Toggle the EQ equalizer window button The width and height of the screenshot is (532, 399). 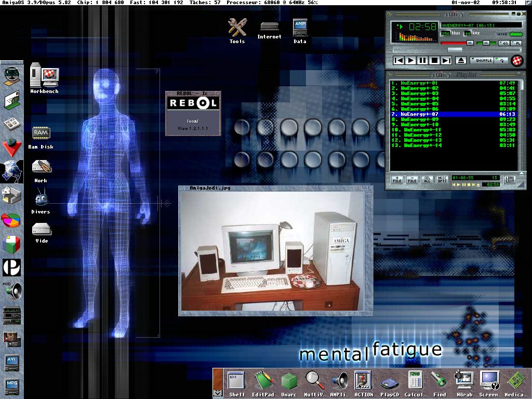click(x=504, y=43)
